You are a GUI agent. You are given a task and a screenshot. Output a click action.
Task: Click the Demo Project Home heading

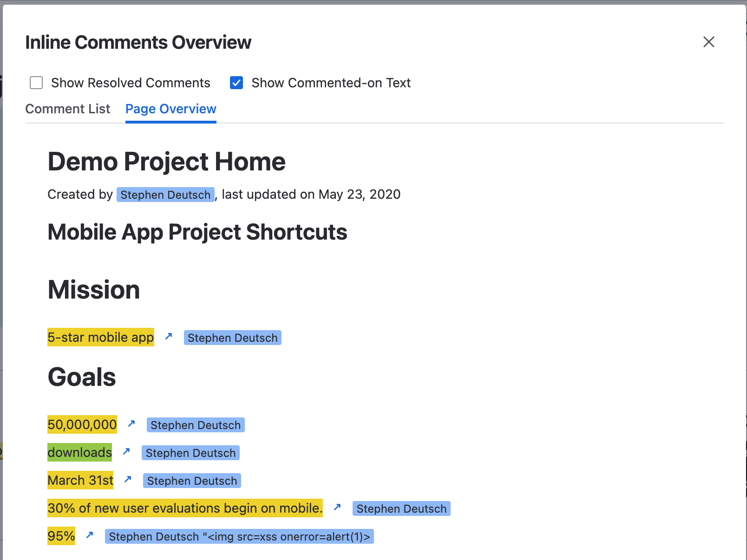point(166,162)
